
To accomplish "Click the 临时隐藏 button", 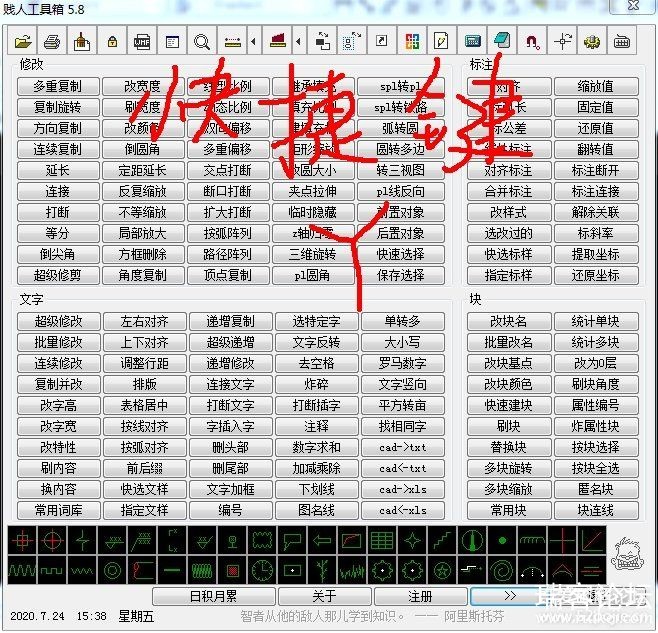I will 313,212.
